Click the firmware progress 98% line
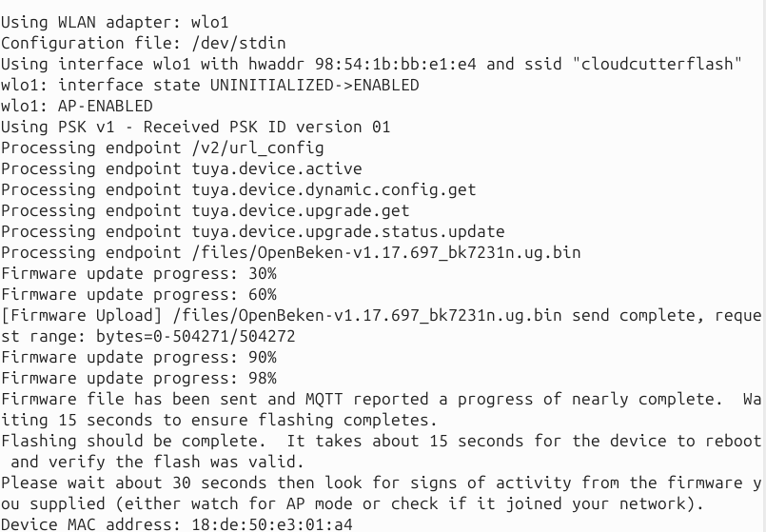This screenshot has width=766, height=532. click(139, 378)
